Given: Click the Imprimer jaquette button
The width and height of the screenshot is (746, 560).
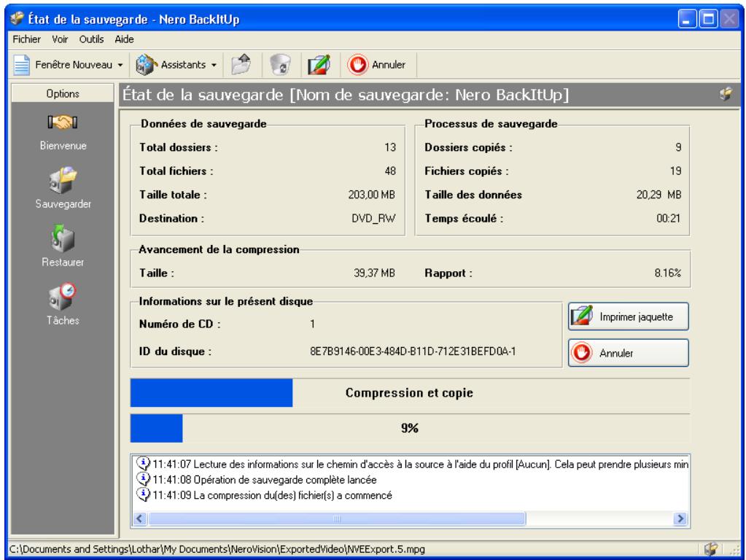Looking at the screenshot, I should (629, 316).
